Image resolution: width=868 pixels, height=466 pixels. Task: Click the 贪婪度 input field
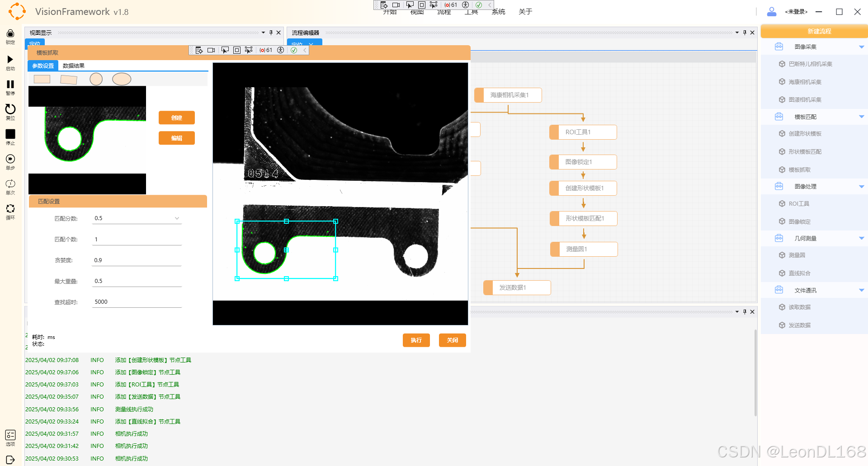[137, 260]
